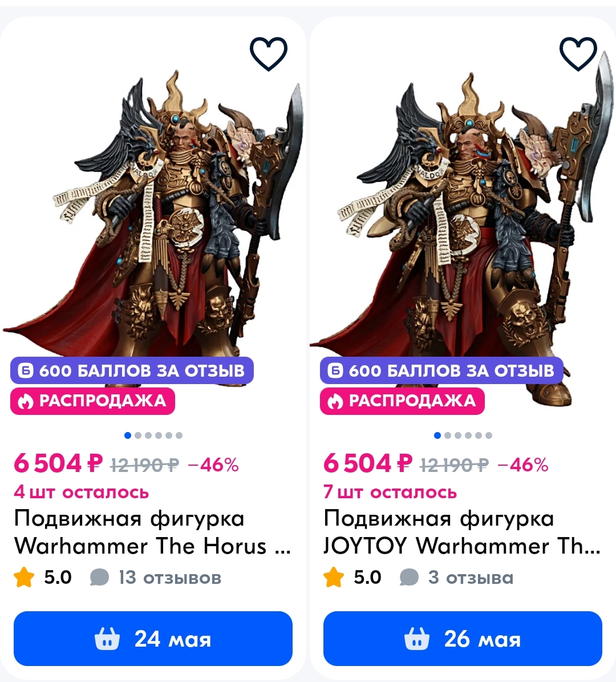Click the star rating 5.0 on right product
Image resolution: width=616 pixels, height=682 pixels.
click(352, 578)
